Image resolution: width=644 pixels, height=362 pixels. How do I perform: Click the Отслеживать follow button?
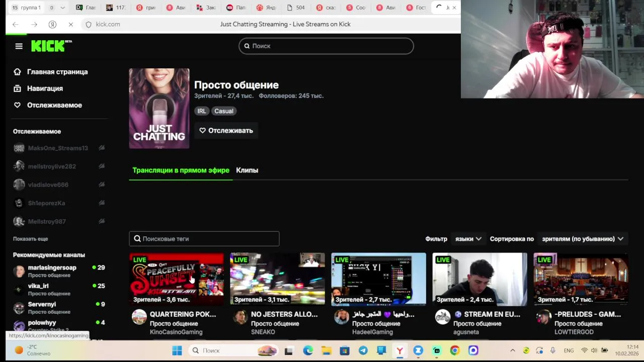pyautogui.click(x=226, y=131)
